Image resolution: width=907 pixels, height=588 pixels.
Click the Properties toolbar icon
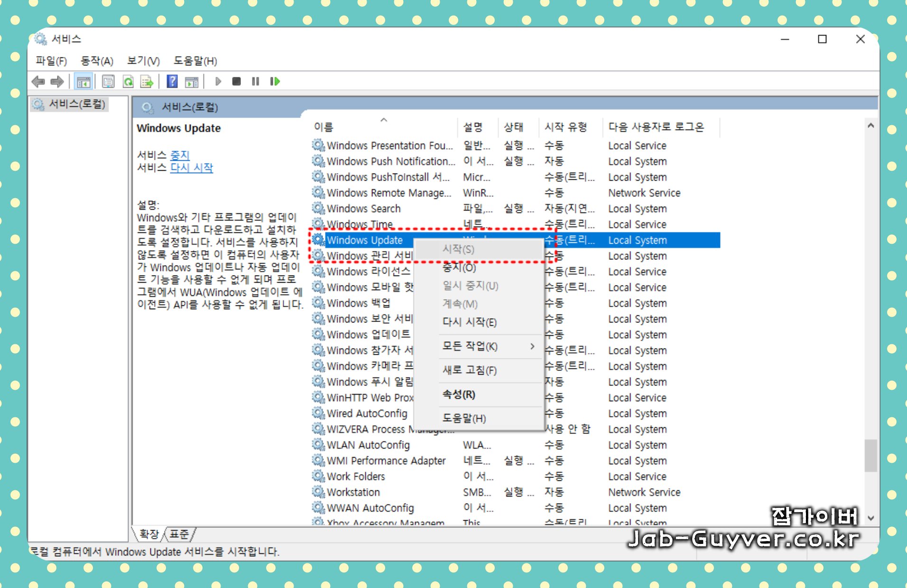(108, 82)
